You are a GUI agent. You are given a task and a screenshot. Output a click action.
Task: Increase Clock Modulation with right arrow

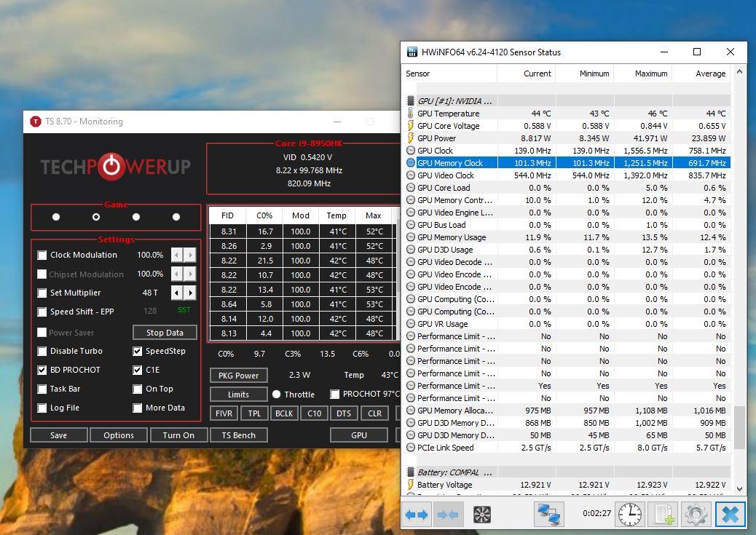point(190,255)
